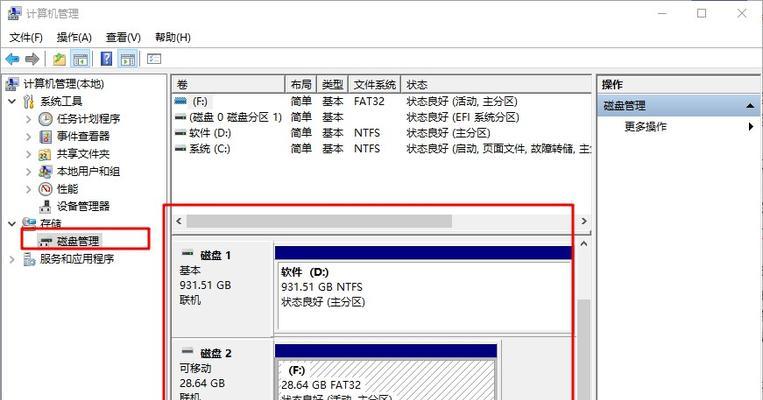Click the Forward arrow toolbar icon
The width and height of the screenshot is (763, 400).
point(32,59)
